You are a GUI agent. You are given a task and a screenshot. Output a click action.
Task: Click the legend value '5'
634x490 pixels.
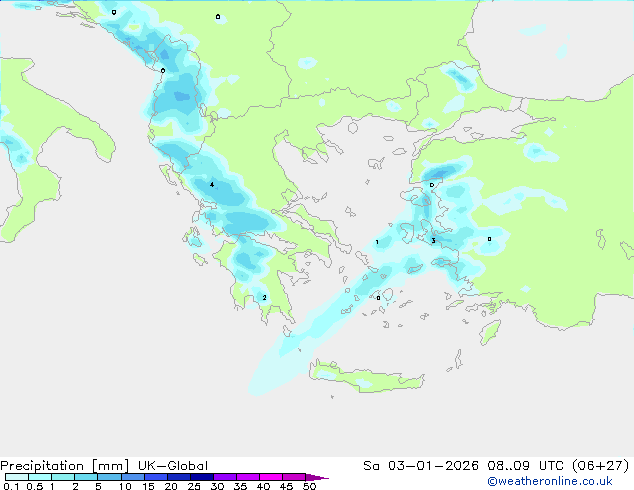pos(98,486)
